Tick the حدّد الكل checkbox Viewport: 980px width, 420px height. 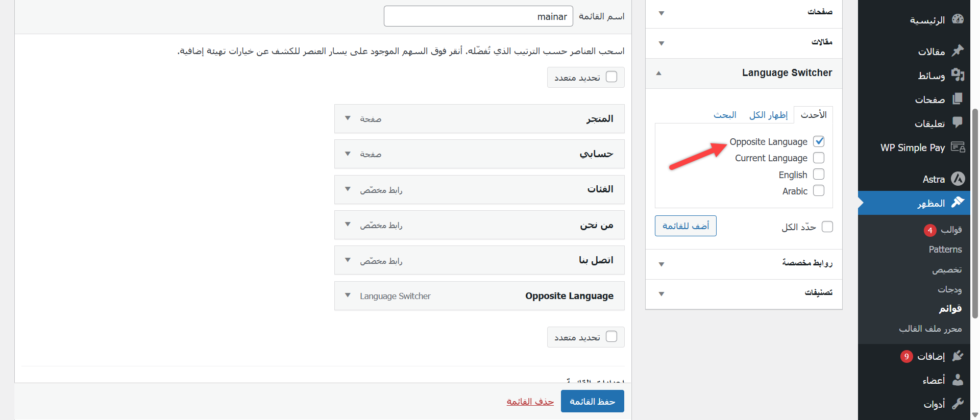point(827,227)
